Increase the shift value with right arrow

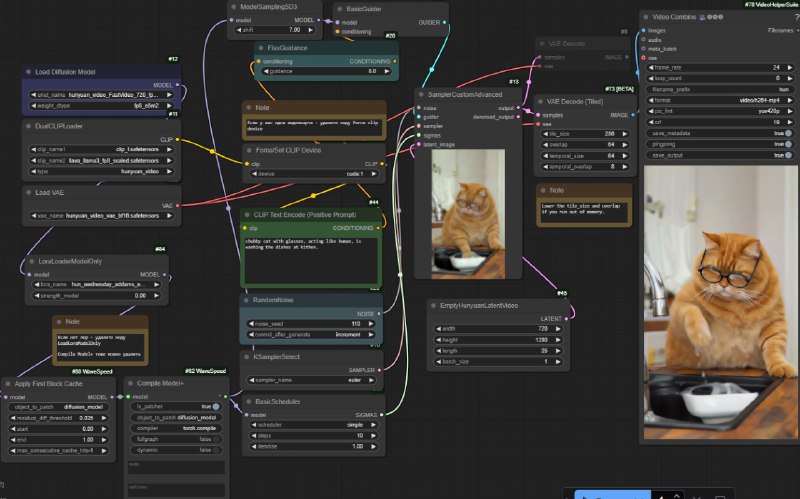click(x=310, y=30)
